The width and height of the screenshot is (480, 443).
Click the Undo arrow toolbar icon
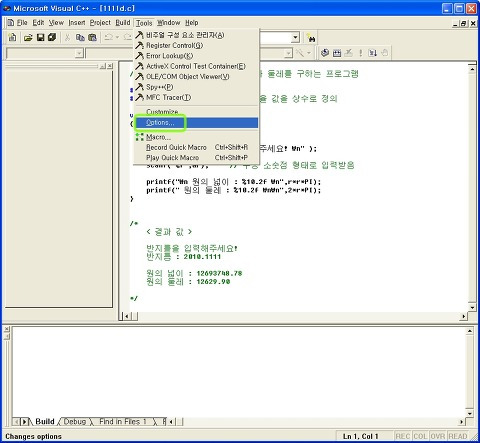(108, 37)
